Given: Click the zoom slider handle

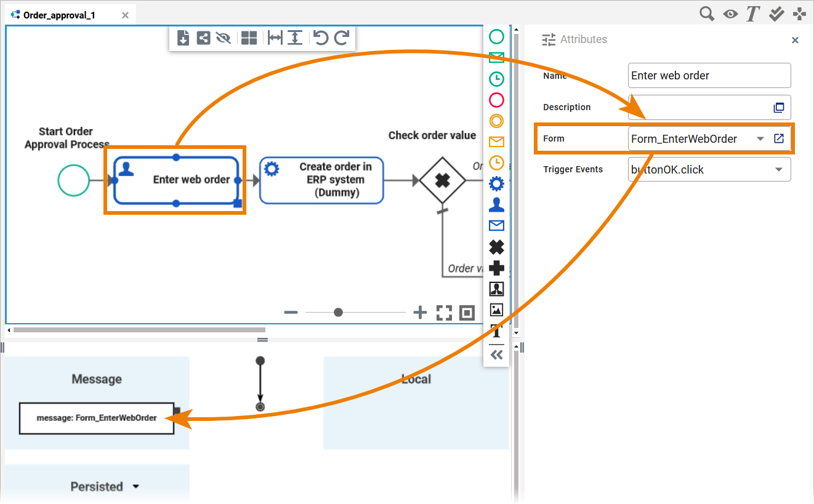Looking at the screenshot, I should 338,313.
